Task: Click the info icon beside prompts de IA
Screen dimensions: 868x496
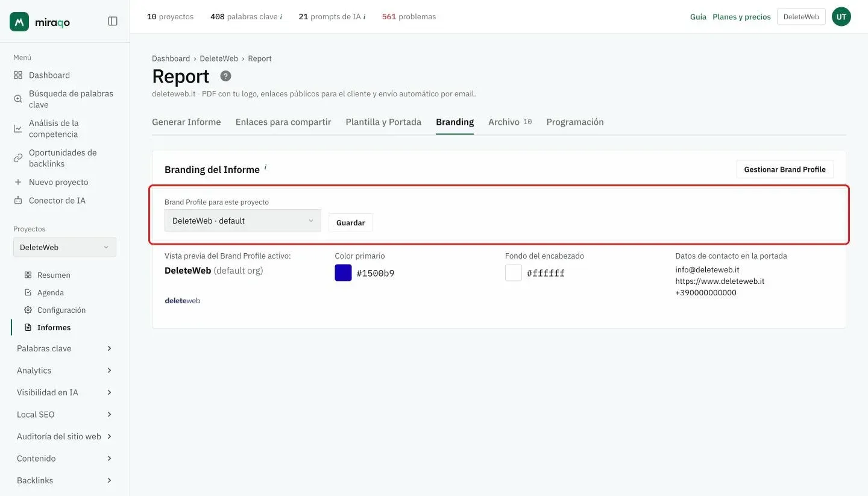Action: click(364, 17)
